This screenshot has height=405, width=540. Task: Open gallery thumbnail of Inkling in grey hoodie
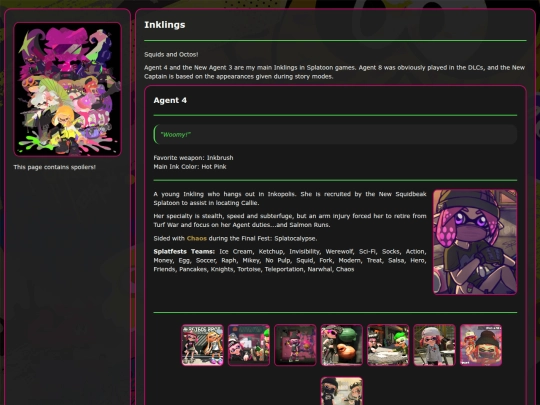434,345
